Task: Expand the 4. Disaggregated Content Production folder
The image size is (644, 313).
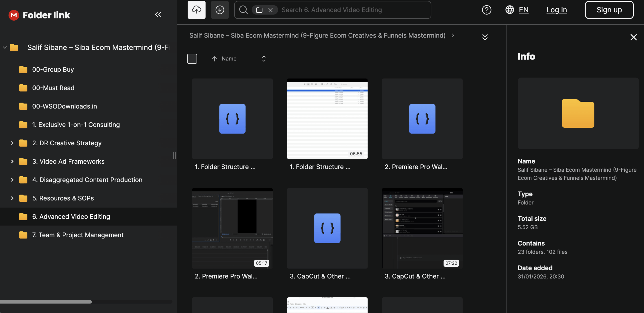Action: [x=12, y=180]
